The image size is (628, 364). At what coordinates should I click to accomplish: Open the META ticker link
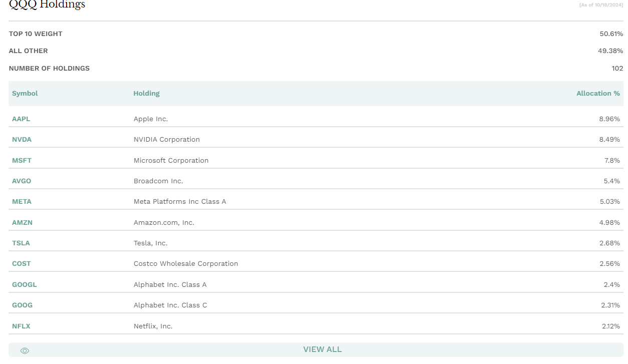[22, 202]
